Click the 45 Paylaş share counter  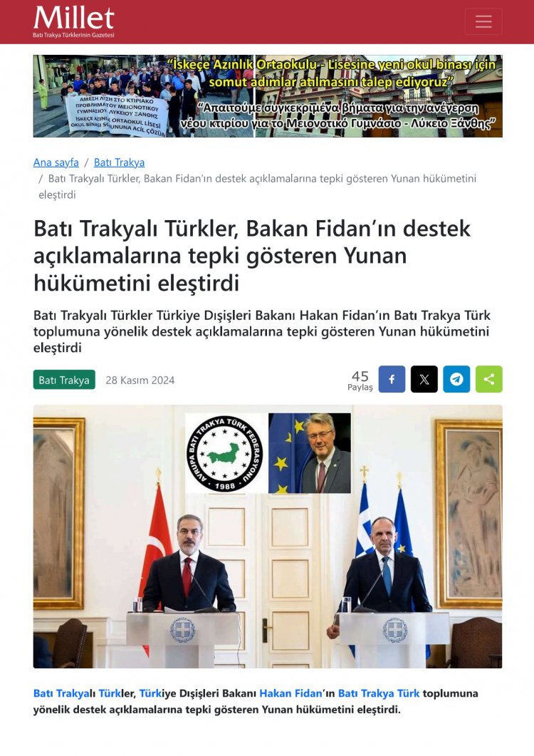click(x=360, y=380)
